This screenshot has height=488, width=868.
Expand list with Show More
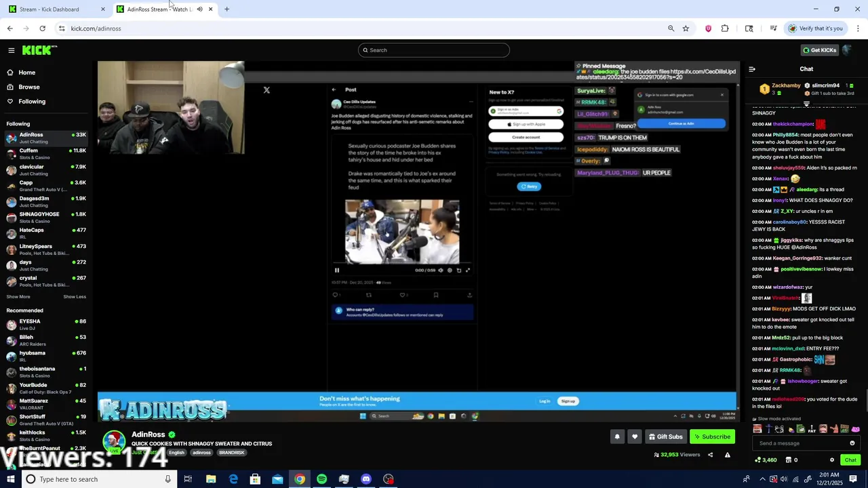coord(18,297)
